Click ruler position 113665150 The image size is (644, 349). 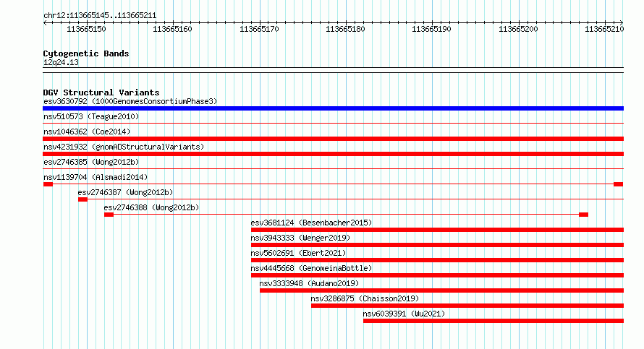(x=86, y=29)
